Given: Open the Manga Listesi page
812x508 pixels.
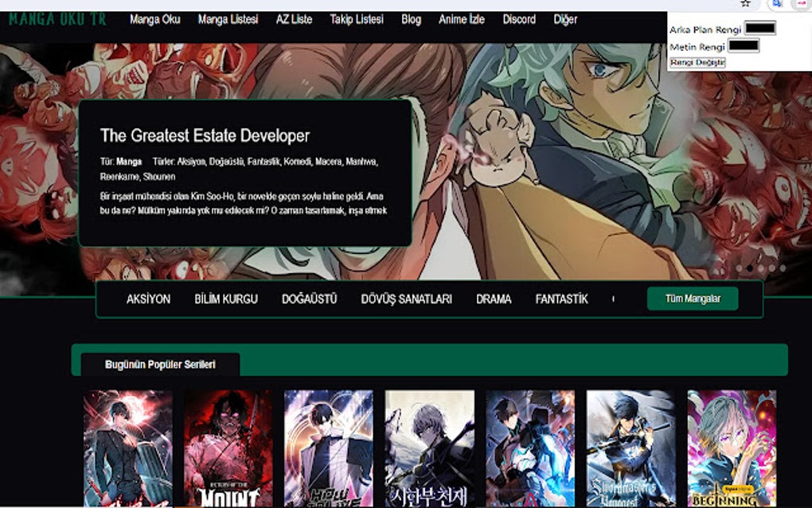Looking at the screenshot, I should coord(230,20).
